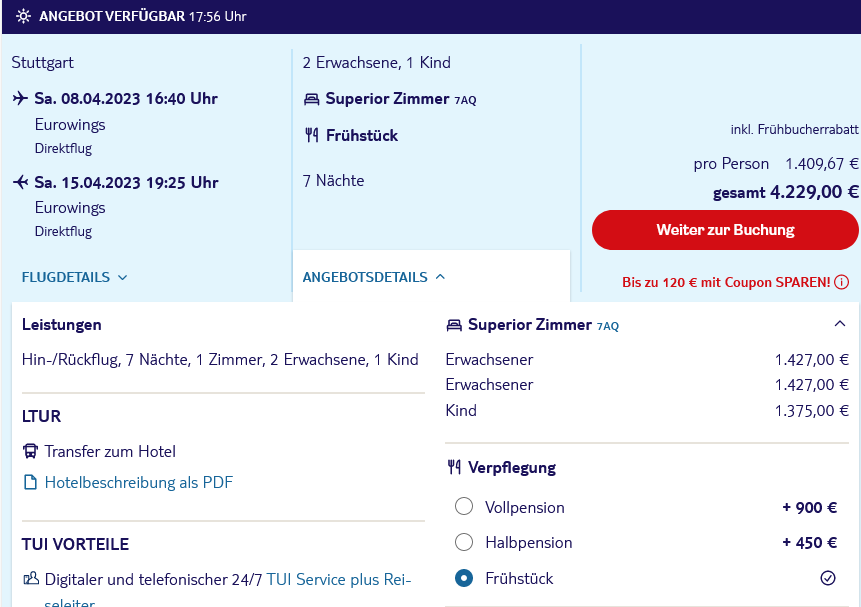Open Hotelbeschreibung als PDF link
The width and height of the screenshot is (861, 607).
138,482
